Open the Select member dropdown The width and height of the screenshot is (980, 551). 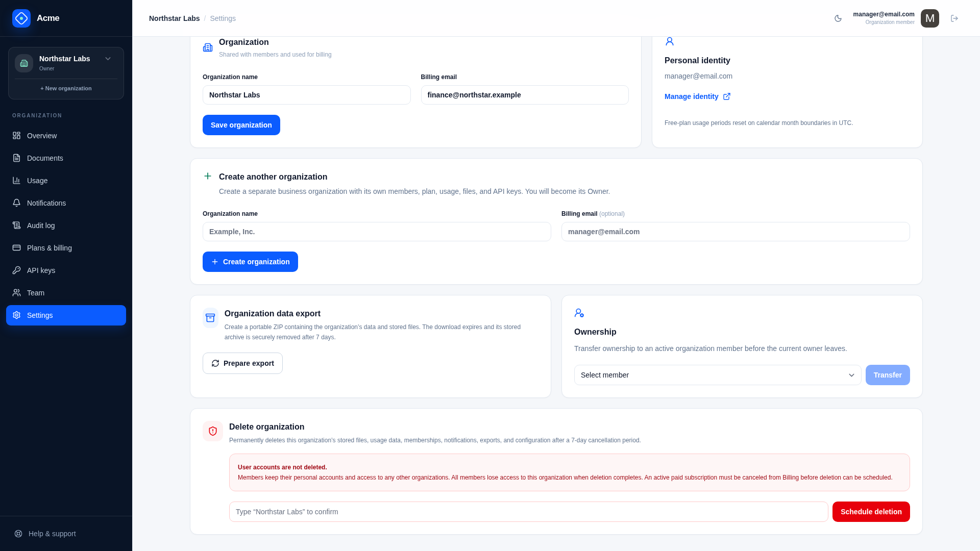click(x=718, y=375)
